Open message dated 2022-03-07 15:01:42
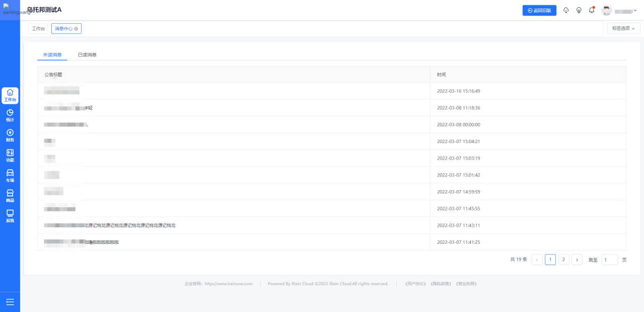 332,175
